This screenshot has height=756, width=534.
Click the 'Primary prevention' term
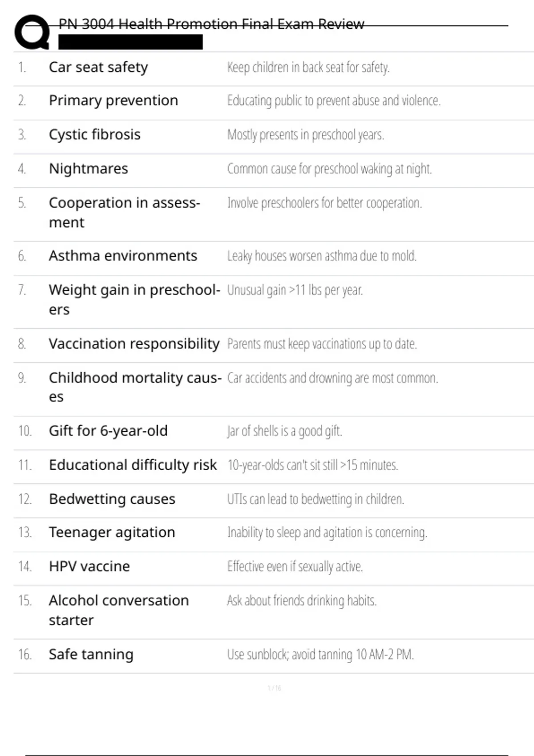pos(113,101)
